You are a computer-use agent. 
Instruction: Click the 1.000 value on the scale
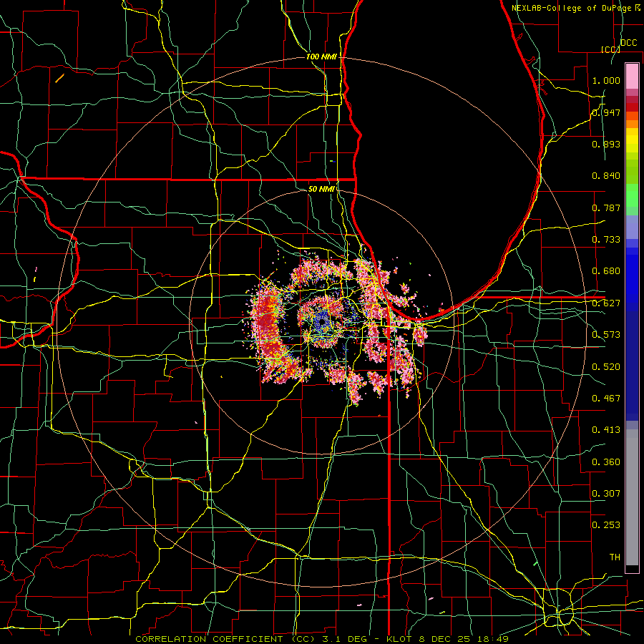tap(606, 80)
